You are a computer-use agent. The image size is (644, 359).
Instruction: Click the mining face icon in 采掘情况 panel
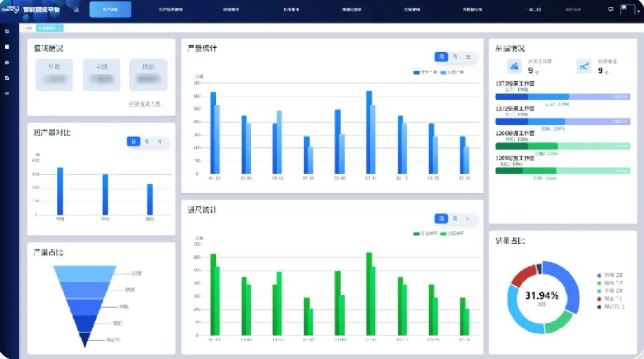(x=514, y=66)
